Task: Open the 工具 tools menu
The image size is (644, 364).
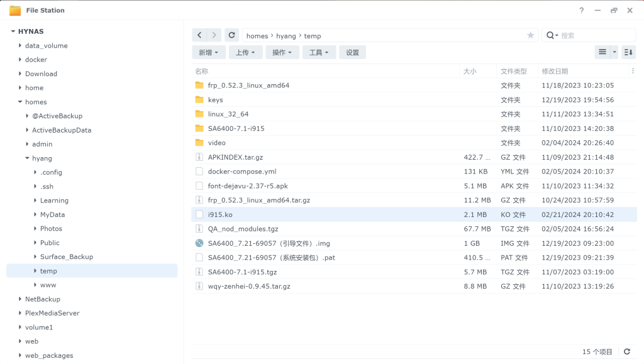Action: pos(319,52)
